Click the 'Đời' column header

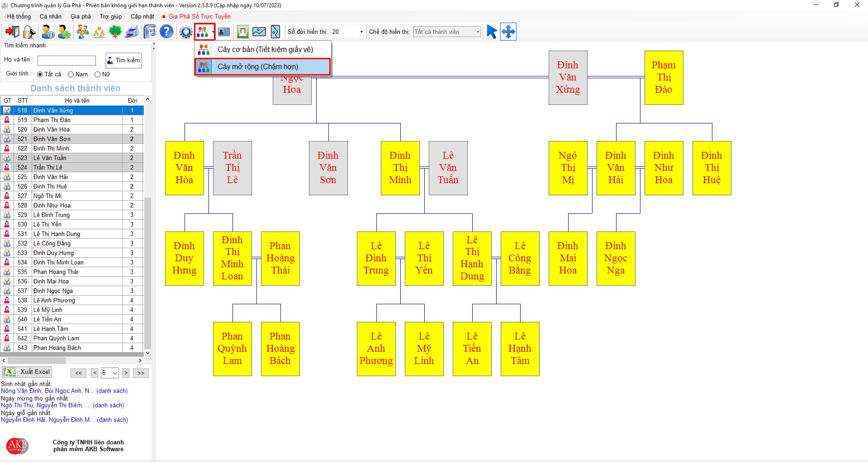coord(133,100)
